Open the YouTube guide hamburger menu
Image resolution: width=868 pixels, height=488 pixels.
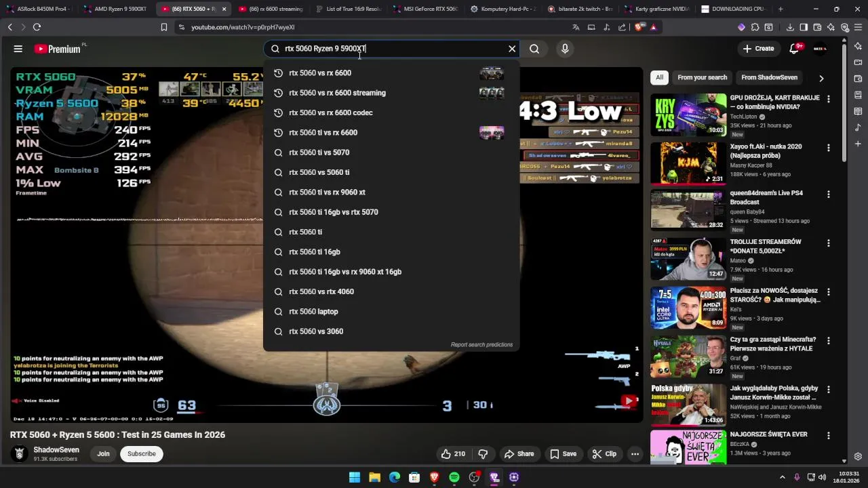pos(18,49)
